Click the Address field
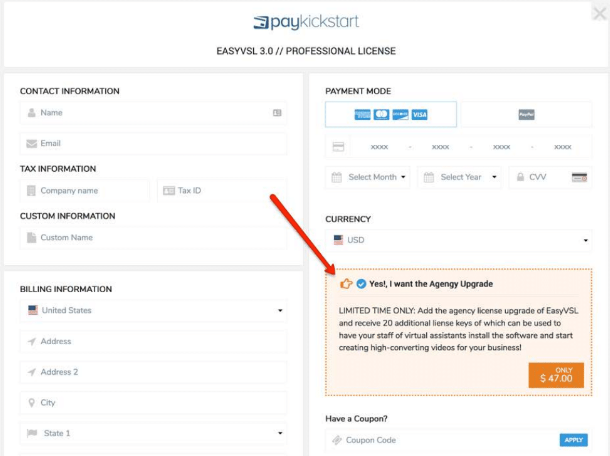610x456 pixels. point(153,342)
